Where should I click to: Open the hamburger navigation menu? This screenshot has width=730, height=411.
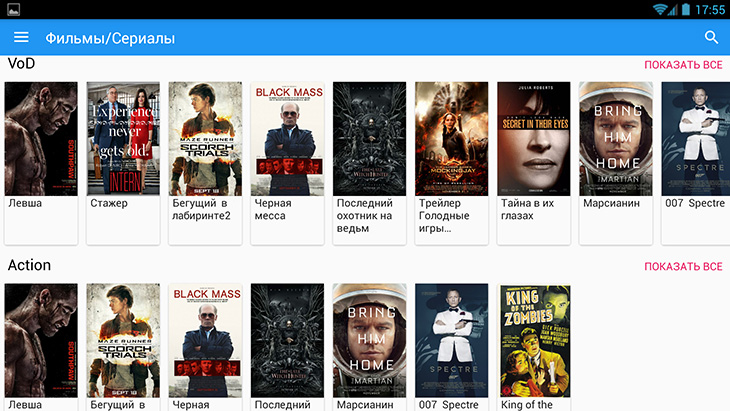point(21,37)
